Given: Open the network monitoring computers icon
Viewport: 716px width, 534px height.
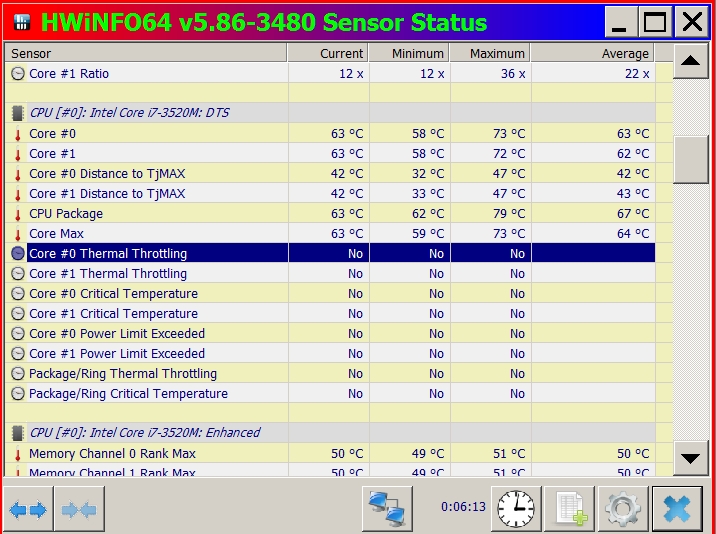Looking at the screenshot, I should point(387,509).
